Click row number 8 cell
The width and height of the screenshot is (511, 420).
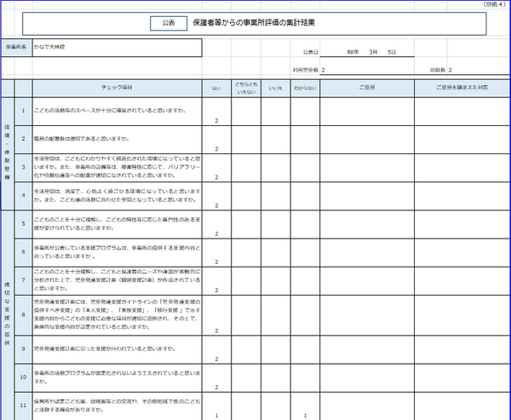click(23, 315)
